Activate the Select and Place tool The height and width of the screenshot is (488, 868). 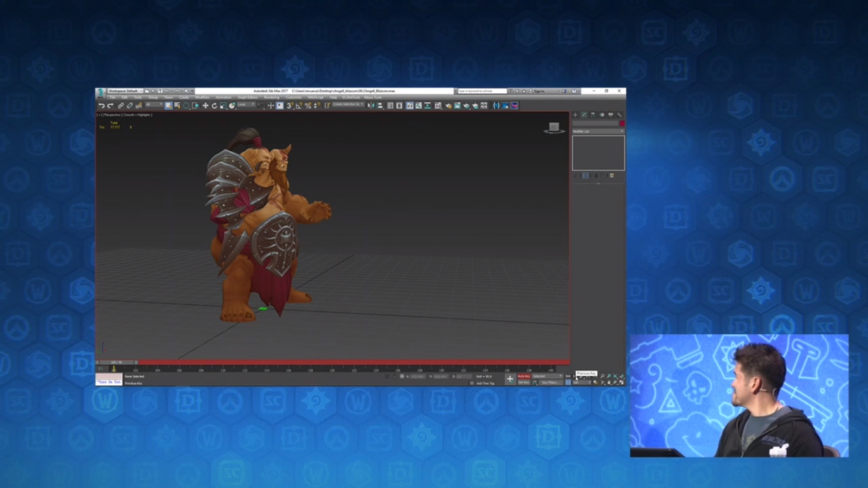[232, 105]
